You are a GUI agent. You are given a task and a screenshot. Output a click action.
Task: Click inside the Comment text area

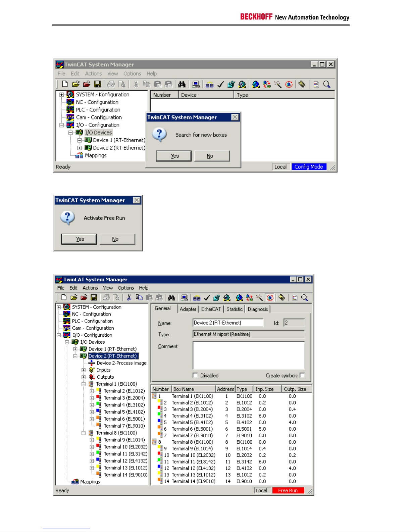click(x=249, y=355)
